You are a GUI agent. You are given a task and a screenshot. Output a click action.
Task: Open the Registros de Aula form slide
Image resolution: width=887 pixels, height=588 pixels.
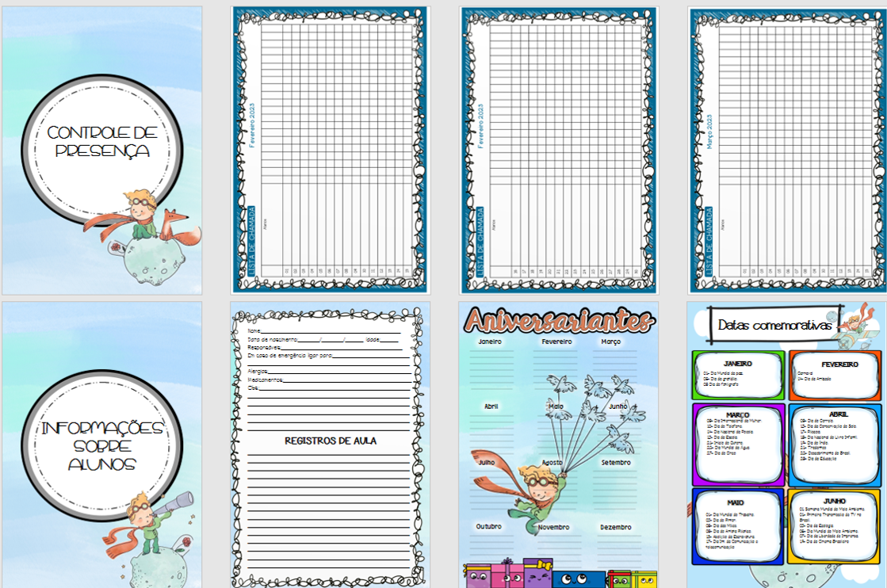(331, 445)
